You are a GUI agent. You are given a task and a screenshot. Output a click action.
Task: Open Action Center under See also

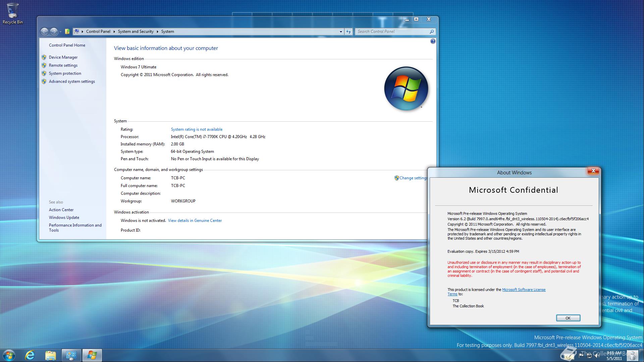(61, 210)
